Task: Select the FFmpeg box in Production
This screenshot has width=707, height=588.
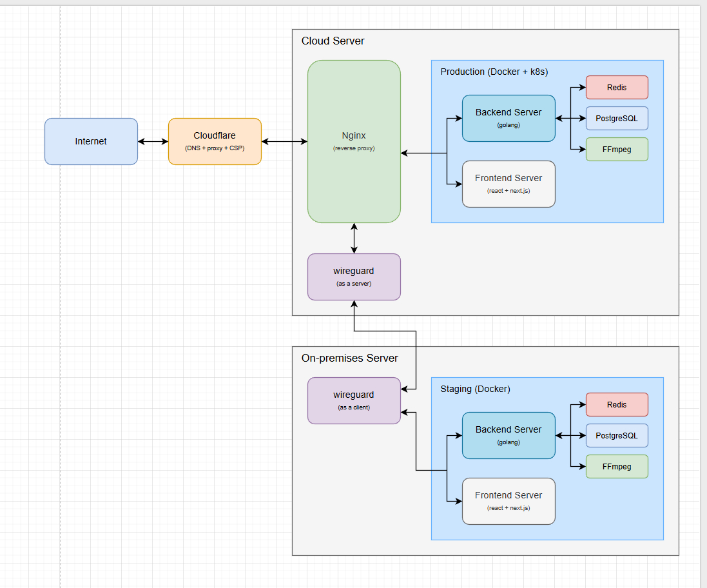Action: pyautogui.click(x=616, y=150)
